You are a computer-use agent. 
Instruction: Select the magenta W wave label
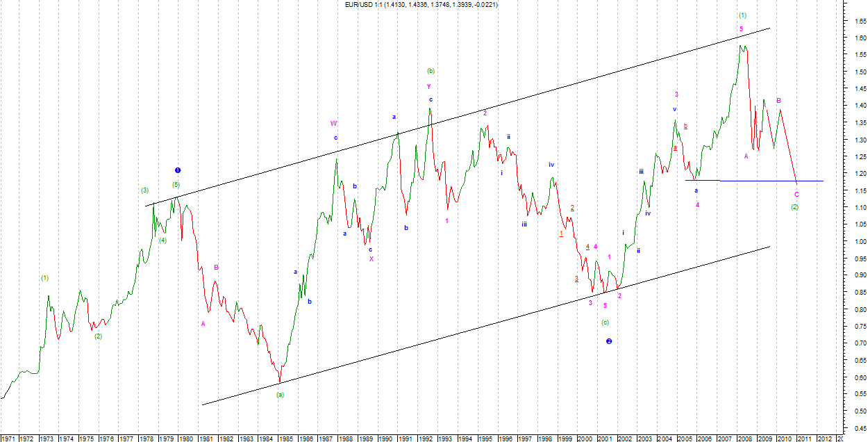[334, 124]
